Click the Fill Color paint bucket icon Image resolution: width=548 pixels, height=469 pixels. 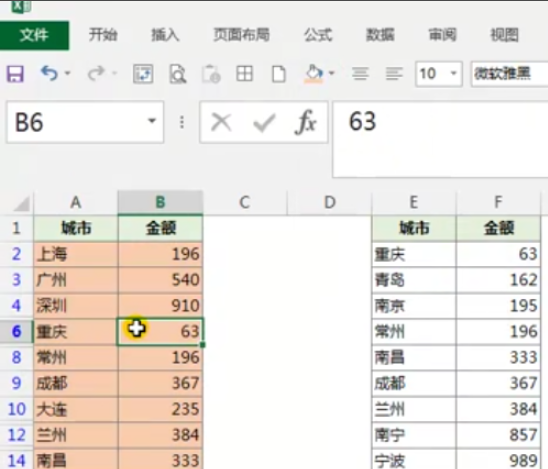point(313,74)
